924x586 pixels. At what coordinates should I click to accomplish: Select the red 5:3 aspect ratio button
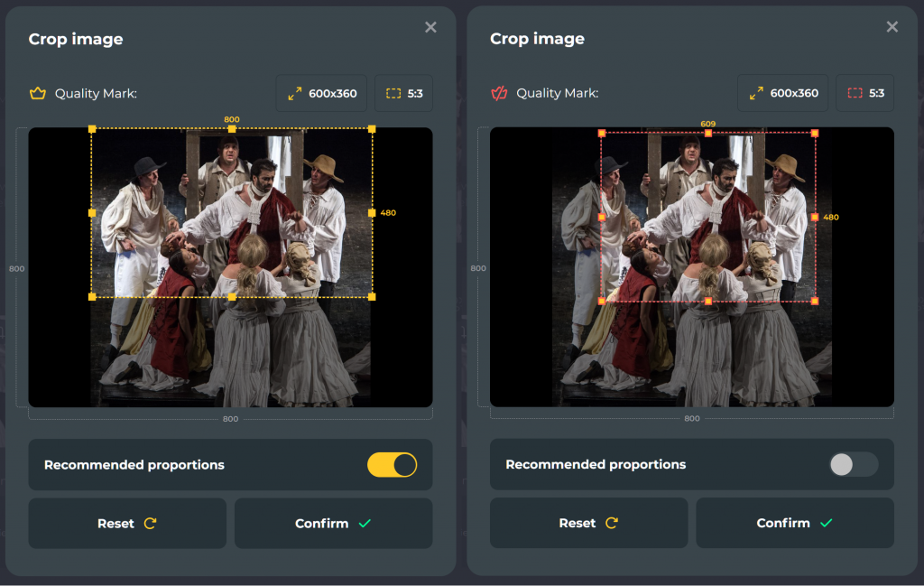[x=865, y=93]
